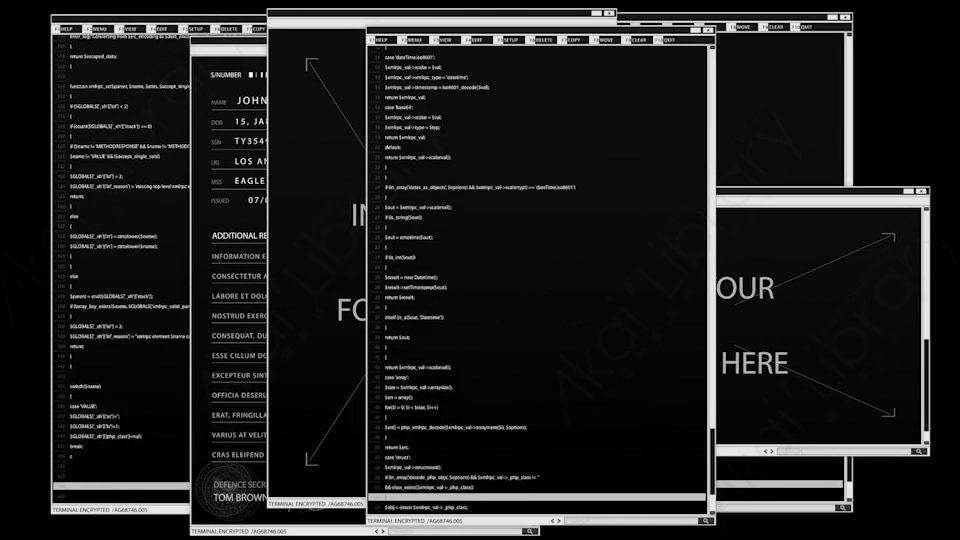Select F8 Move in the front code window
This screenshot has width=960, height=540.
point(604,40)
